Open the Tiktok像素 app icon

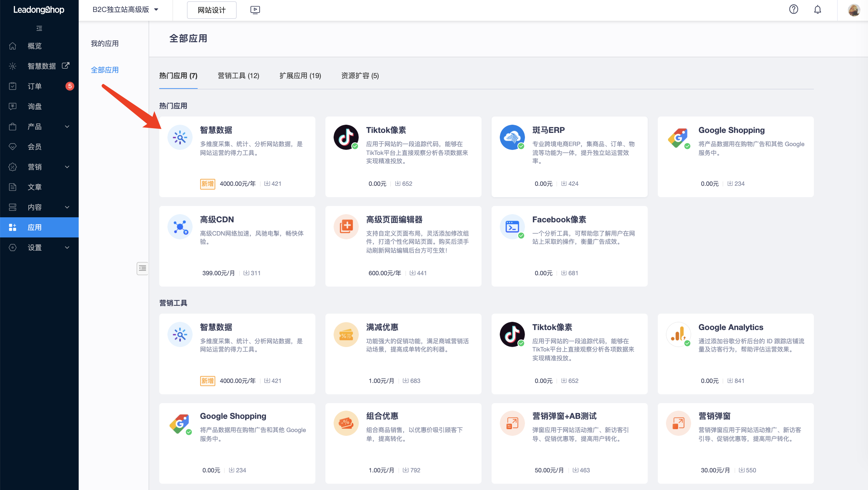pyautogui.click(x=346, y=137)
